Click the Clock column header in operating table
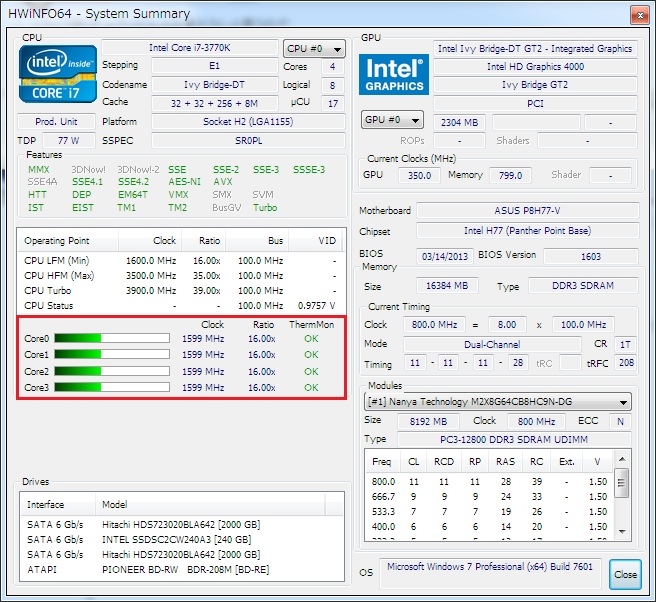Image resolution: width=656 pixels, height=602 pixels. point(150,241)
